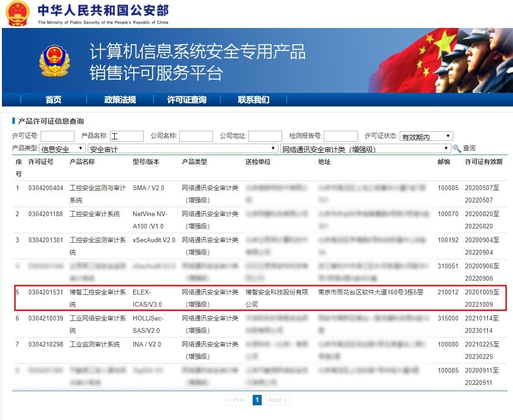Click license number 0304201188

pyautogui.click(x=46, y=214)
